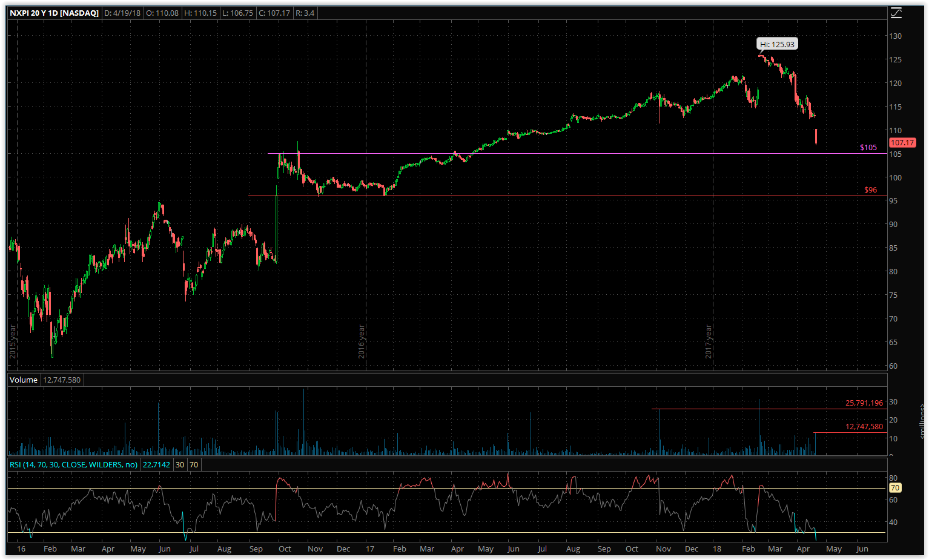Open the RSI (14, 70, 30, CLOSE, WILDERS, no) study
Screen dimensions: 929x560
pos(73,464)
